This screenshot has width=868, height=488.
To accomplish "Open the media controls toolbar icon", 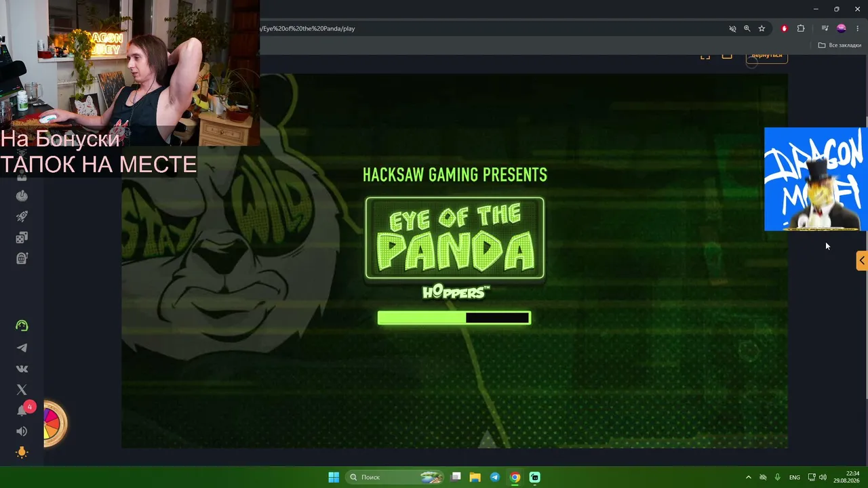I will click(x=825, y=28).
